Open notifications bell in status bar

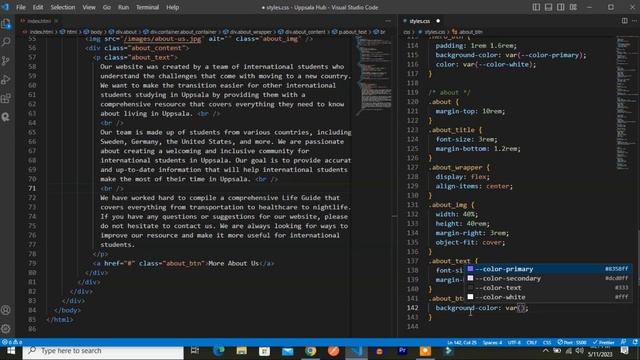tap(635, 342)
